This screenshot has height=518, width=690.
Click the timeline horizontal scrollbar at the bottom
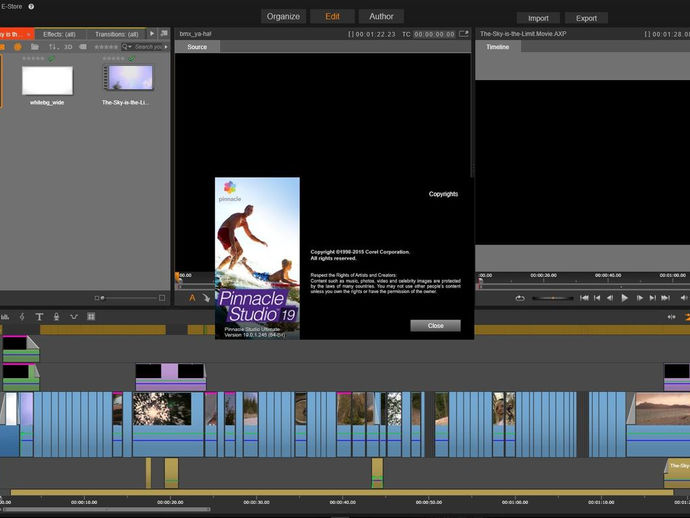[x=106, y=510]
